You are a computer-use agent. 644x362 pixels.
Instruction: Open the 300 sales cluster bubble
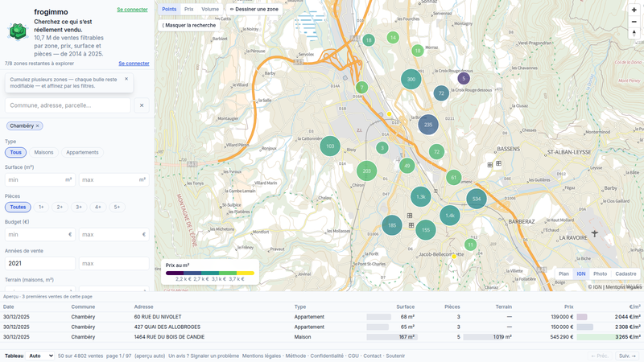pyautogui.click(x=411, y=79)
